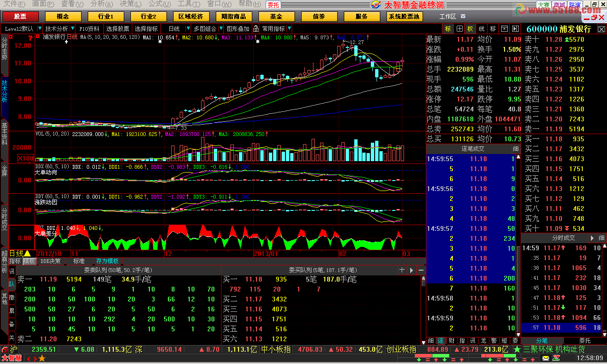Open the 文件 menu

15,4
